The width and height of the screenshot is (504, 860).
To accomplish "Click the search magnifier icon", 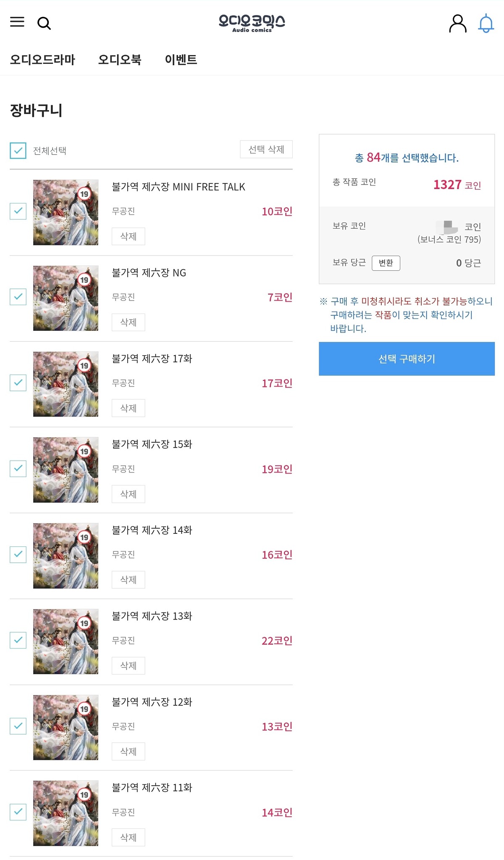I will 44,24.
